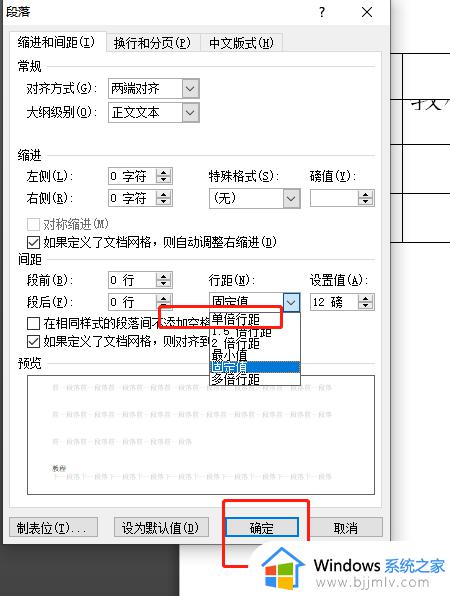The height and width of the screenshot is (596, 450).
Task: Adjust the 段前 spacing spinner arrows
Action: [x=164, y=281]
